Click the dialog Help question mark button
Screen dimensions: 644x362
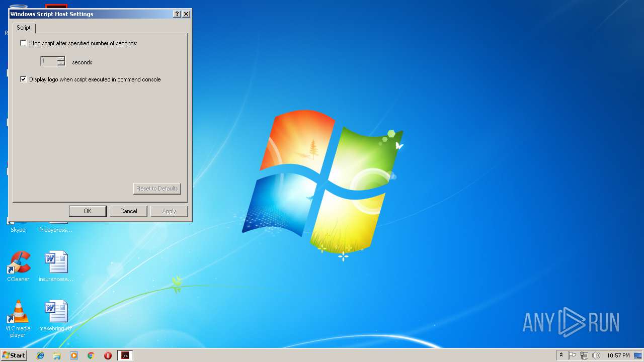pyautogui.click(x=177, y=14)
